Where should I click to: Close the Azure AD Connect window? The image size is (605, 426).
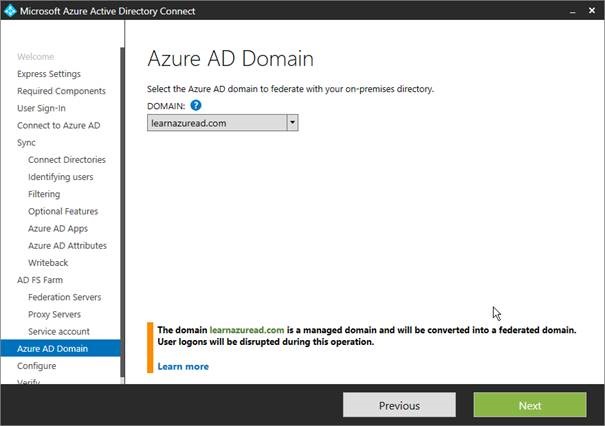592,10
